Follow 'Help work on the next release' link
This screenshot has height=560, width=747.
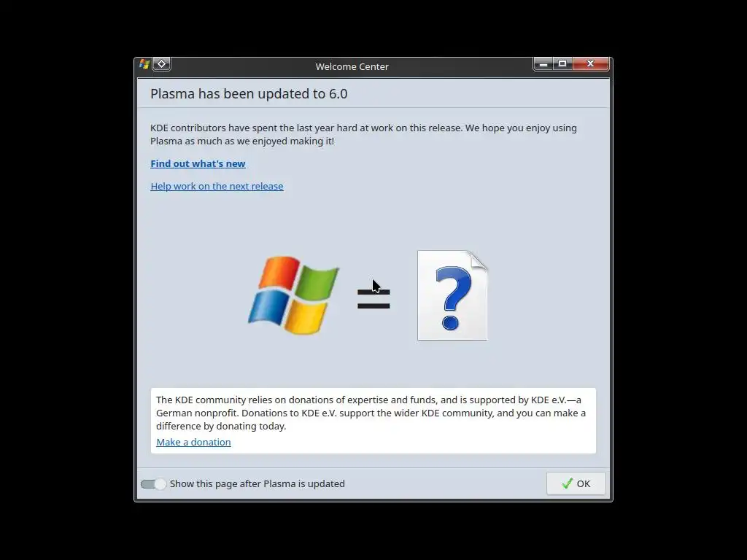point(217,186)
